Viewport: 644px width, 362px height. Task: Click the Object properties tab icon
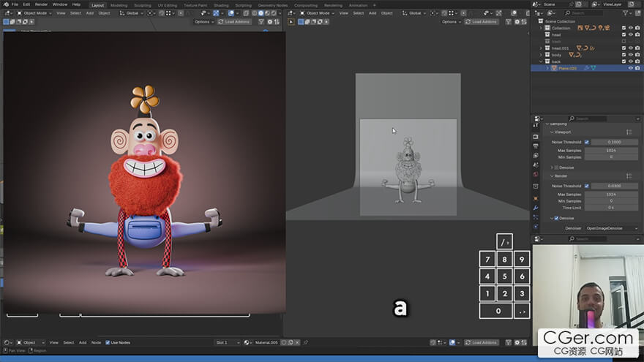click(536, 197)
